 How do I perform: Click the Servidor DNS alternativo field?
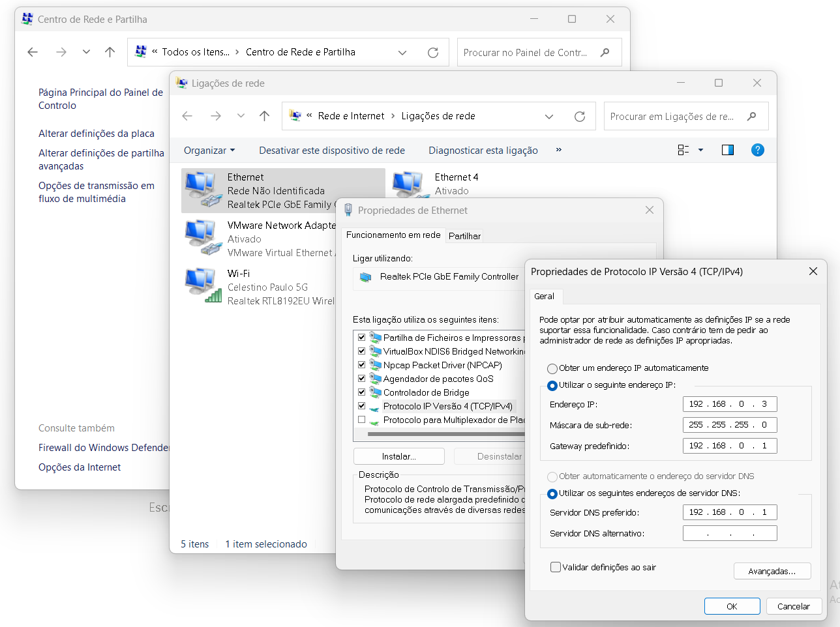coord(729,533)
